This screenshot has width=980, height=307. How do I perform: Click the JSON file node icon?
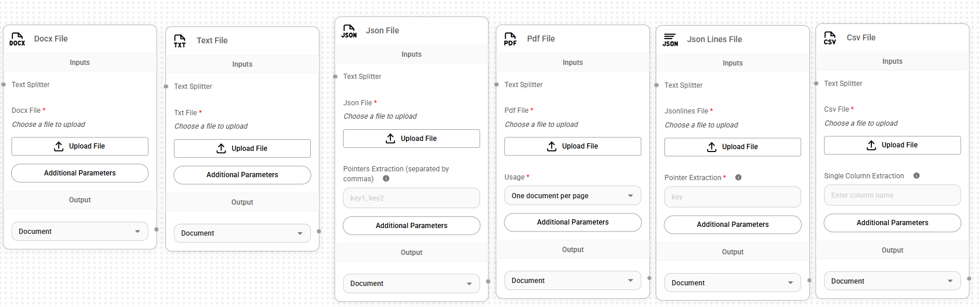(x=349, y=31)
